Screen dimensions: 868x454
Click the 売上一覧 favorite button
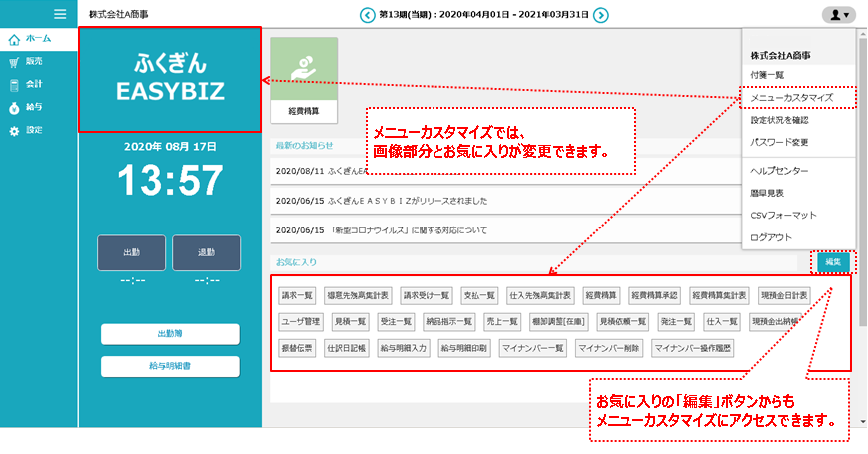click(x=502, y=322)
